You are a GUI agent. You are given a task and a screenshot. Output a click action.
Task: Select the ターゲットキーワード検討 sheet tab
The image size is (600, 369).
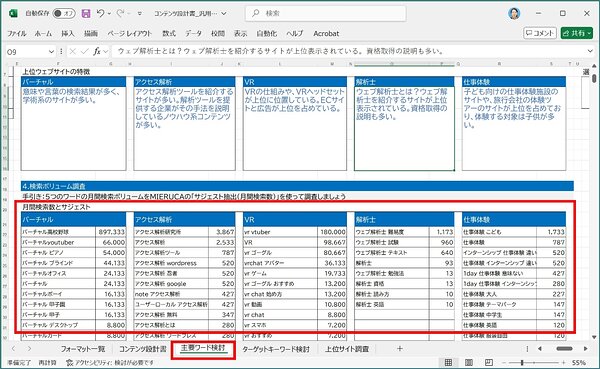pos(276,349)
